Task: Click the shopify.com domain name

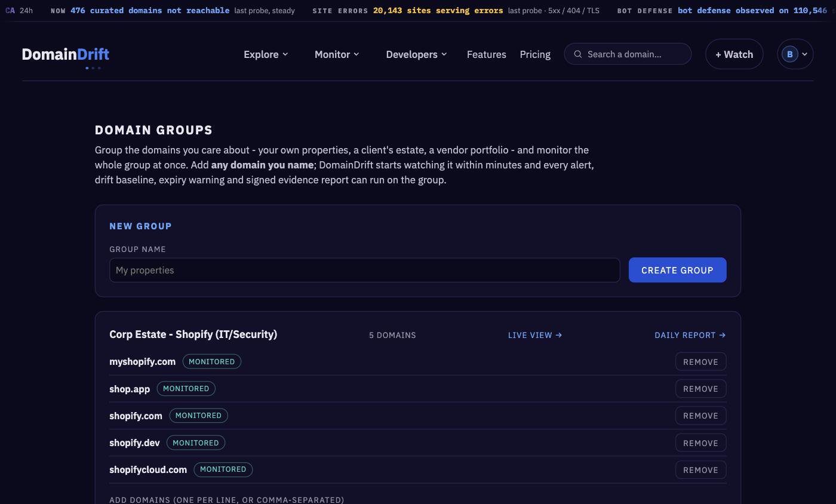Action: pyautogui.click(x=136, y=416)
